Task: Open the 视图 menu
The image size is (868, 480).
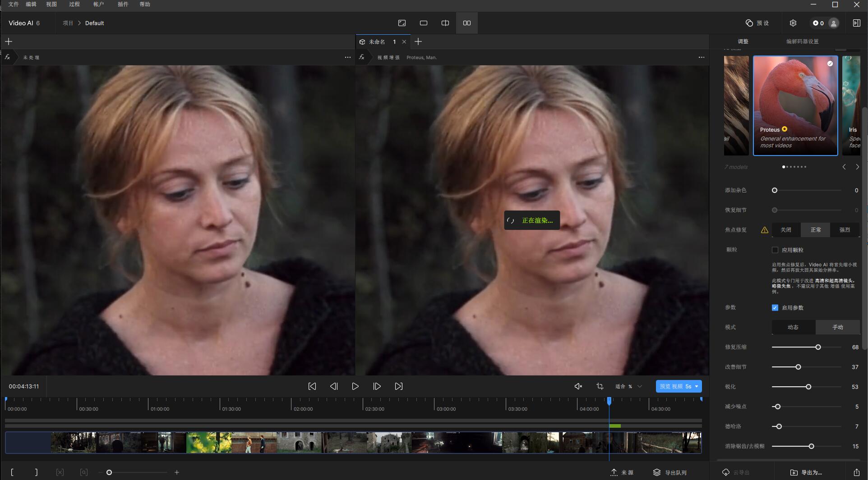Action: pos(51,4)
